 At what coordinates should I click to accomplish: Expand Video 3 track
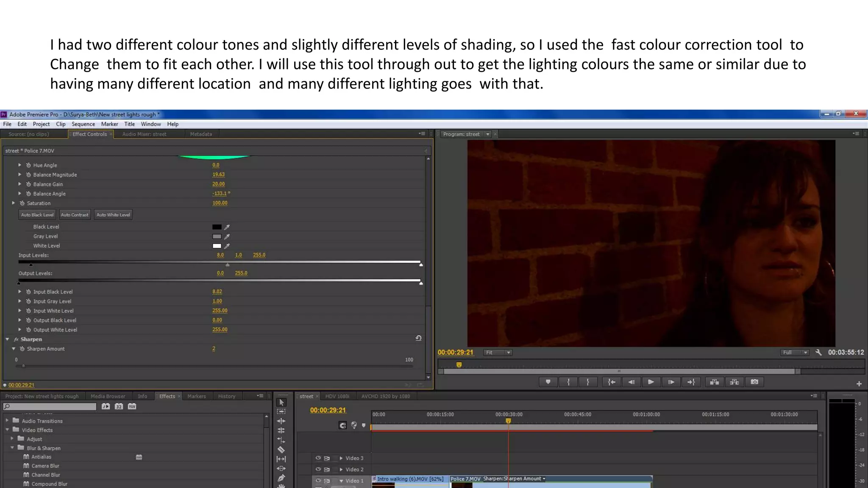pos(341,458)
